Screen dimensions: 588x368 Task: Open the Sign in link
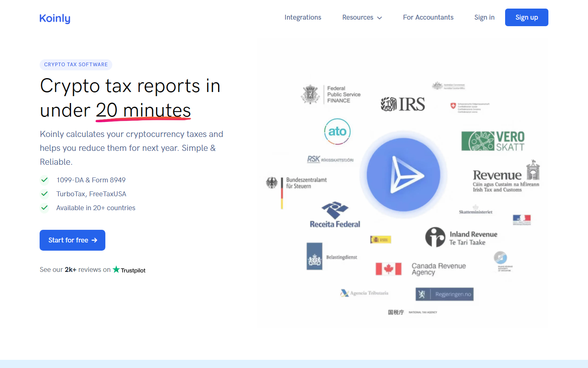tap(484, 17)
